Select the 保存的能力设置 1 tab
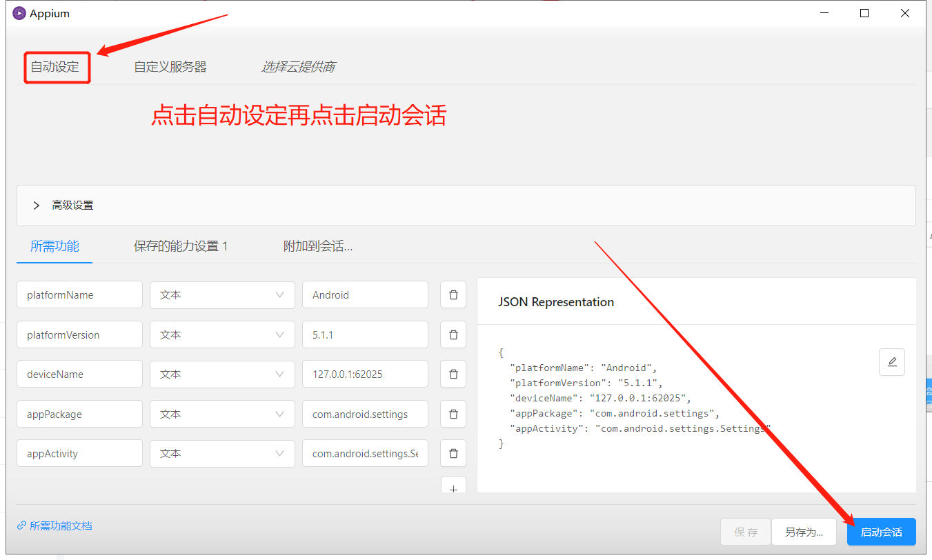Screen dimensions: 932x560 click(181, 245)
